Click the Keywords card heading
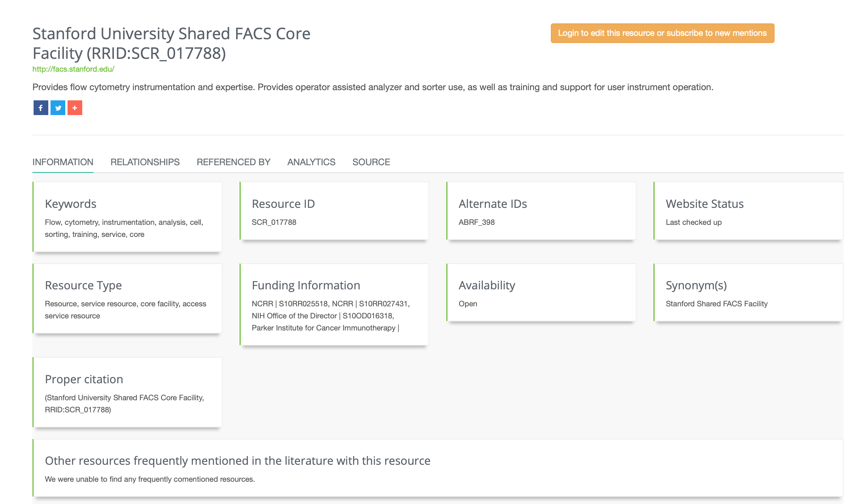Screen dimensions: 867x504 pyautogui.click(x=71, y=204)
